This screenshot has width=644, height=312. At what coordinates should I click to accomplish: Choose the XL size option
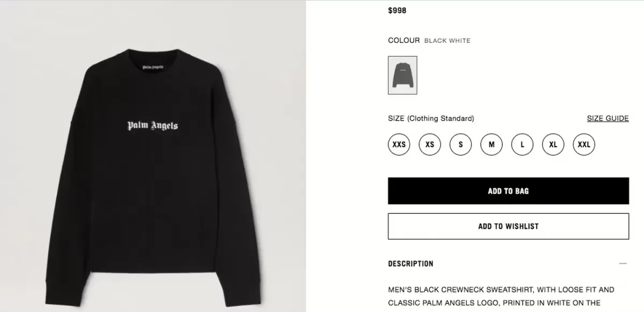point(553,144)
